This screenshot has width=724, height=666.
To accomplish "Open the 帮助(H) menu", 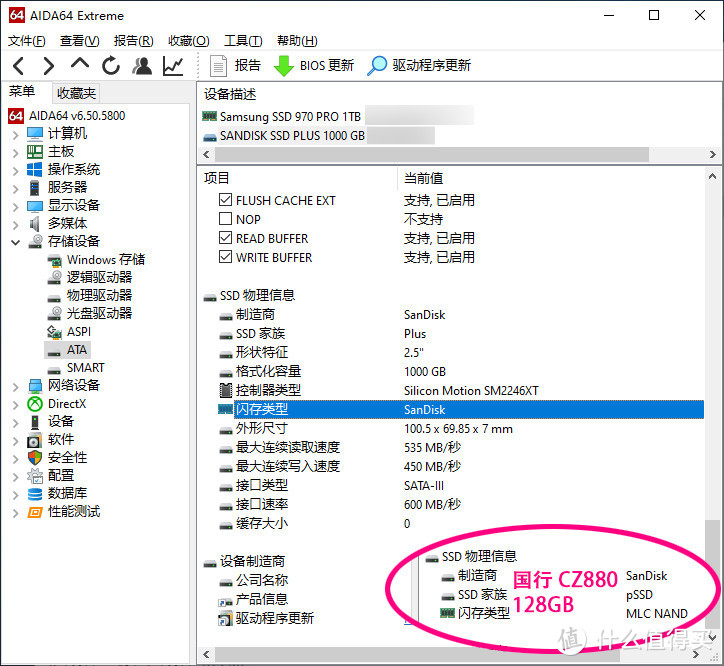I will tap(297, 41).
